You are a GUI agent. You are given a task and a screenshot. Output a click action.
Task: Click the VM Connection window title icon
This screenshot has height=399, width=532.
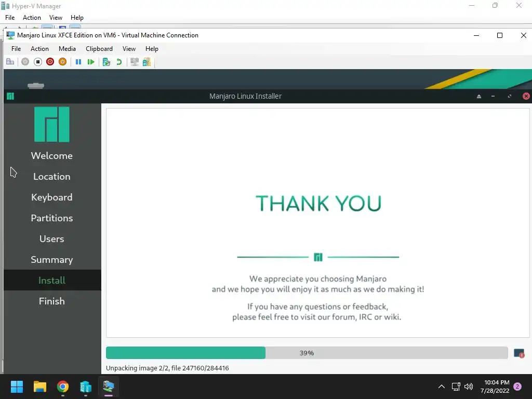(10, 35)
